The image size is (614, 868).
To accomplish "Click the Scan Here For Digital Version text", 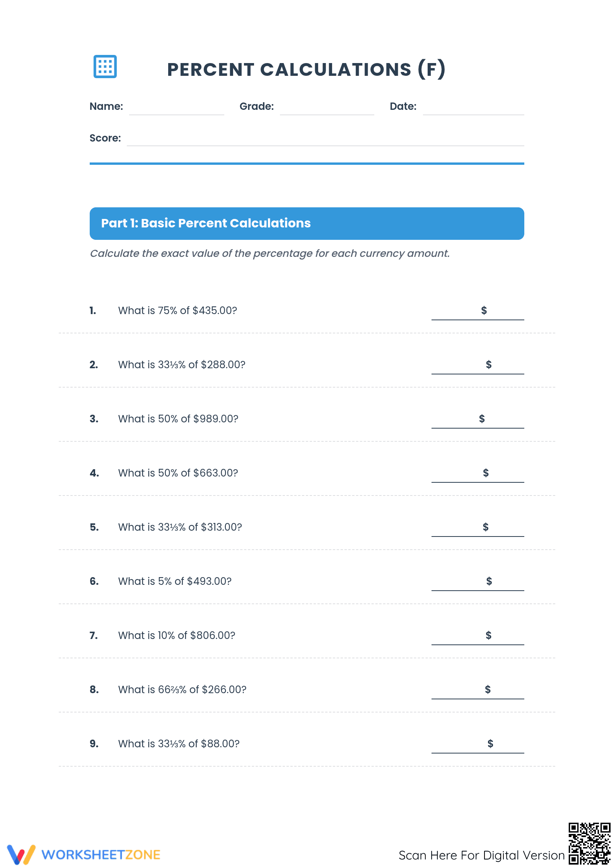I will point(482,855).
